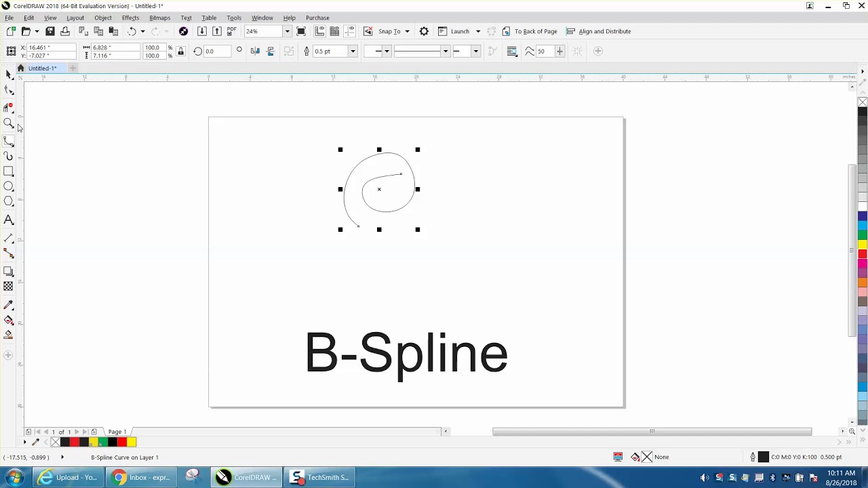
Task: Open the Object menu
Action: (103, 18)
